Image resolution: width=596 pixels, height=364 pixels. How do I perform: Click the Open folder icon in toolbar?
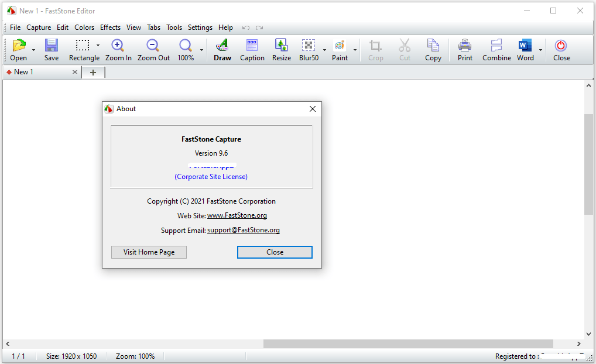19,46
